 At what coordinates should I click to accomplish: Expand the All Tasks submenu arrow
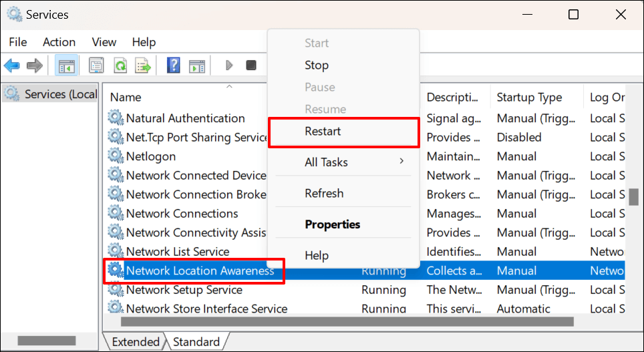(x=401, y=162)
